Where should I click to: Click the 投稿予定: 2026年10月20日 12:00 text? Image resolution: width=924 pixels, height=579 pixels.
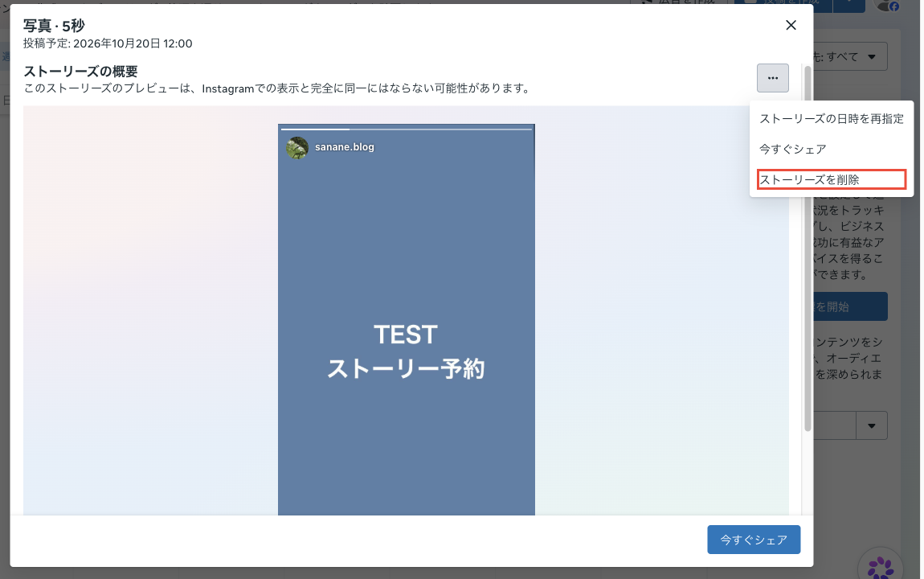pos(107,43)
